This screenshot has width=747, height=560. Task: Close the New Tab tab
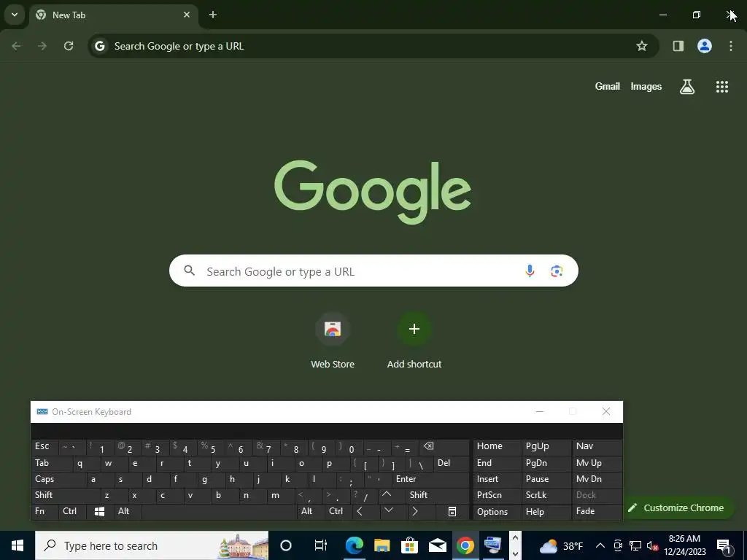tap(187, 15)
